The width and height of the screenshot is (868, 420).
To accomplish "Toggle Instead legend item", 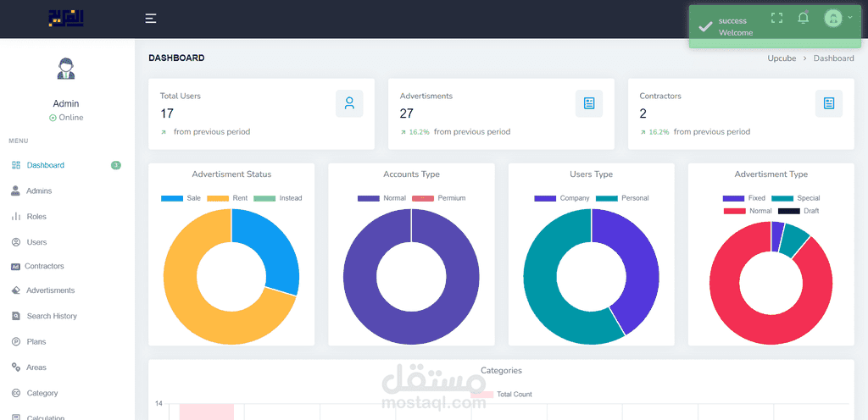I will coord(278,198).
